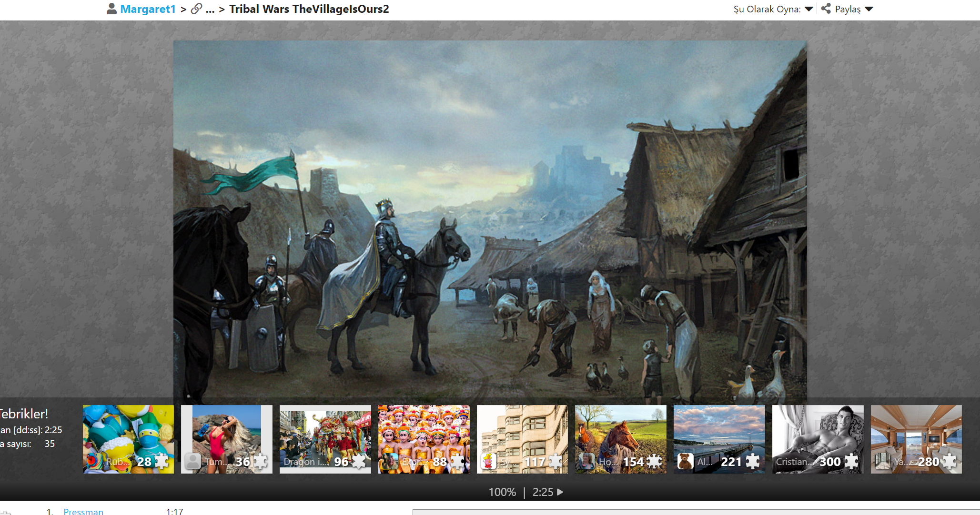Click the play arrow beside 2:25
Screen dimensions: 980x515
560,492
